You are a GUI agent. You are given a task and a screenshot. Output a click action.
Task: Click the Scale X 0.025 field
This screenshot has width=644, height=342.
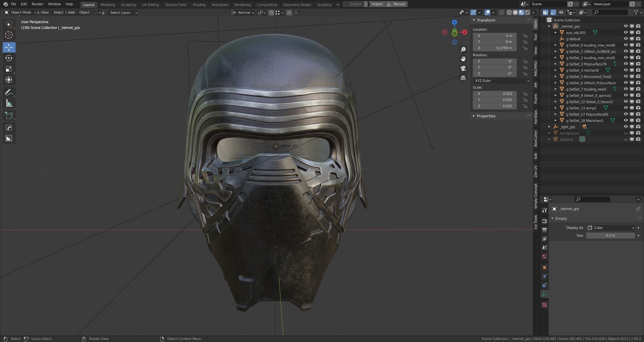point(495,94)
